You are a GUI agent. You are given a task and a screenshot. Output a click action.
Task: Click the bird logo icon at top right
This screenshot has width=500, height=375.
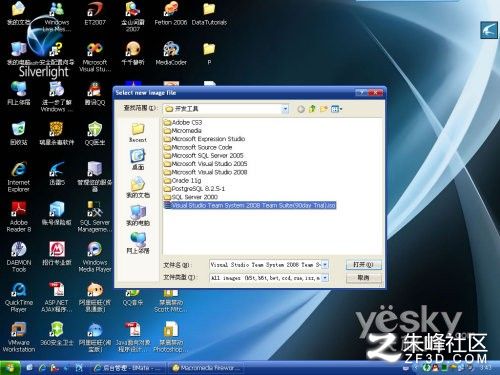(489, 30)
